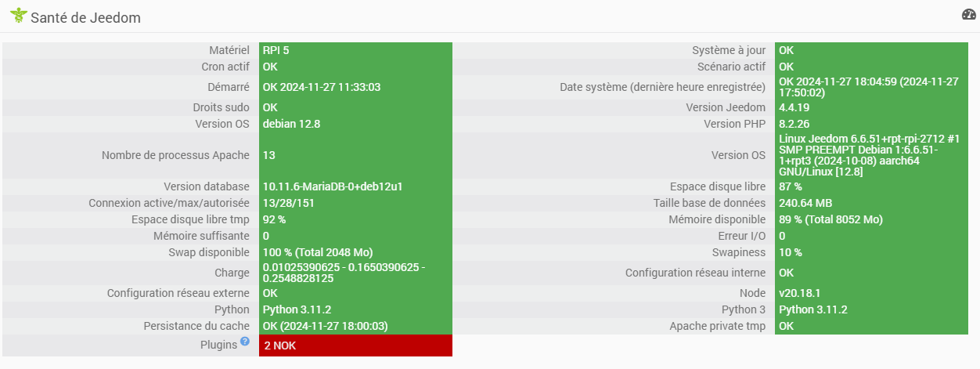Select the Version Jeedom 4.4.19 value
The image size is (980, 369).
[794, 107]
